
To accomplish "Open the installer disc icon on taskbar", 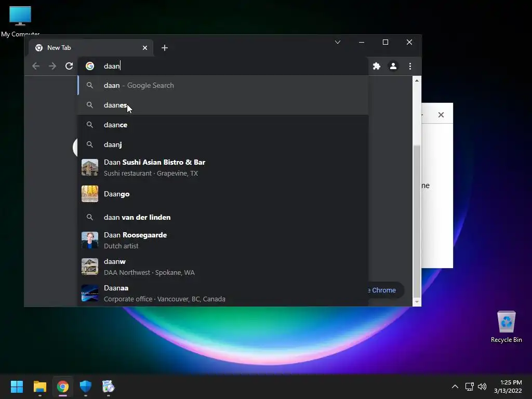I will pos(108,387).
